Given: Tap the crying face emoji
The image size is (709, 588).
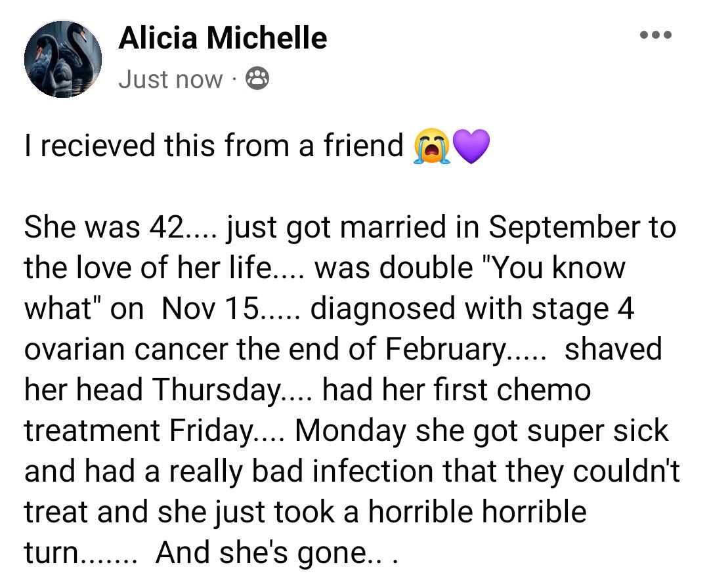Looking at the screenshot, I should coord(431,146).
